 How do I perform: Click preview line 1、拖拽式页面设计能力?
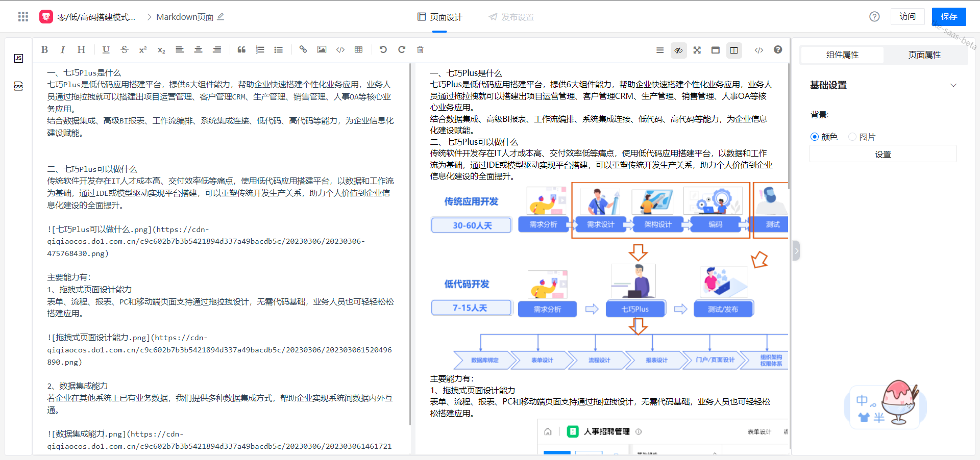click(x=473, y=390)
